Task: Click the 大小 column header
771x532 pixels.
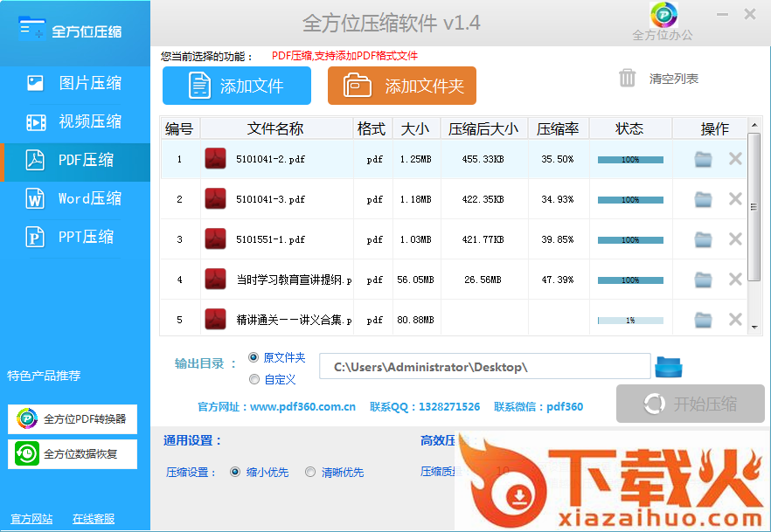Action: tap(416, 128)
